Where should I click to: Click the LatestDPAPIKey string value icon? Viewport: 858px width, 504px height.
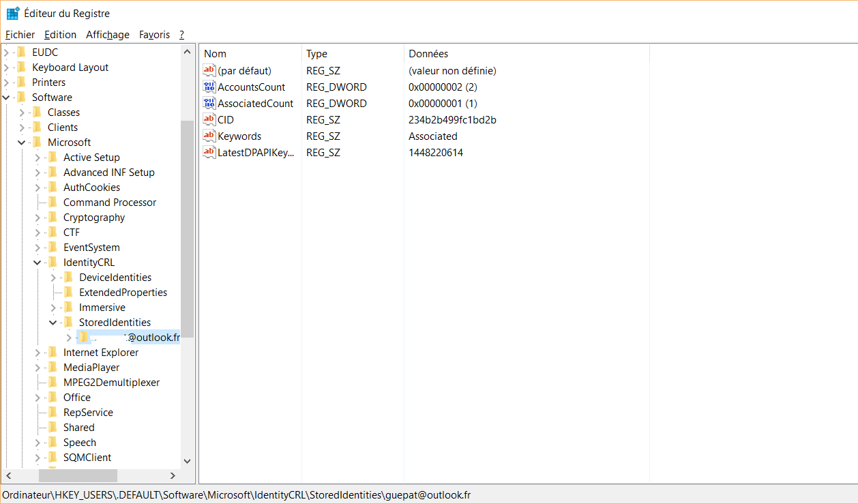[209, 152]
